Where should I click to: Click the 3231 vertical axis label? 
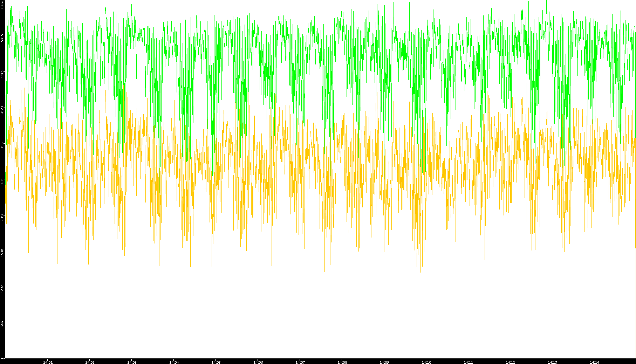(2, 181)
